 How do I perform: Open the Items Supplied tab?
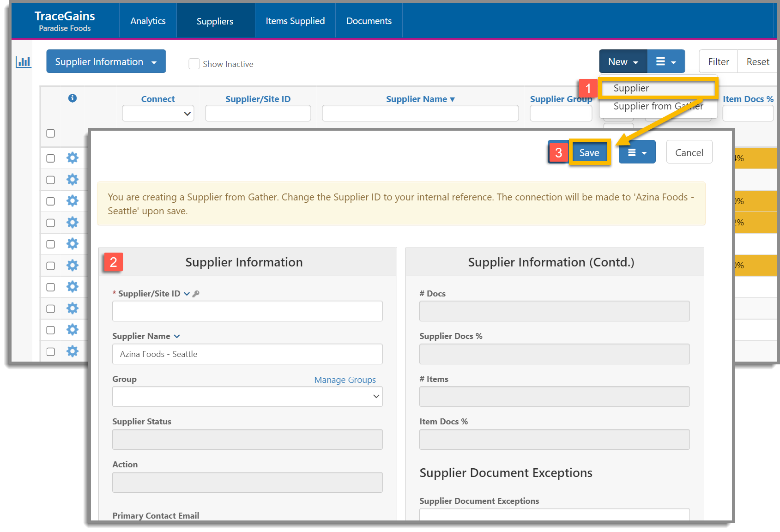[x=295, y=21]
